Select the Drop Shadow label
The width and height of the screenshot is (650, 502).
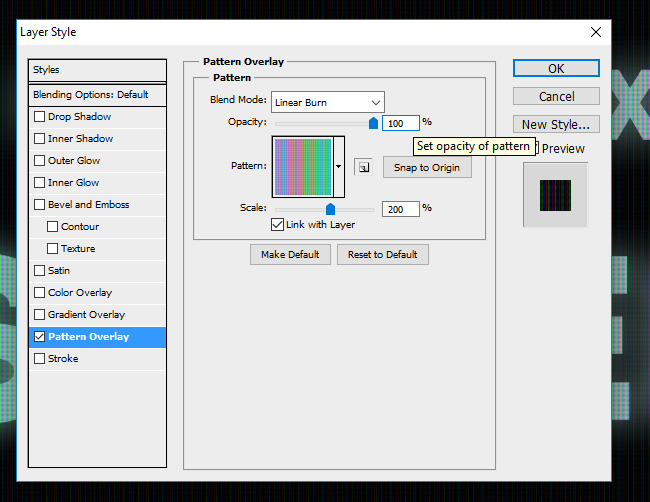coord(80,116)
